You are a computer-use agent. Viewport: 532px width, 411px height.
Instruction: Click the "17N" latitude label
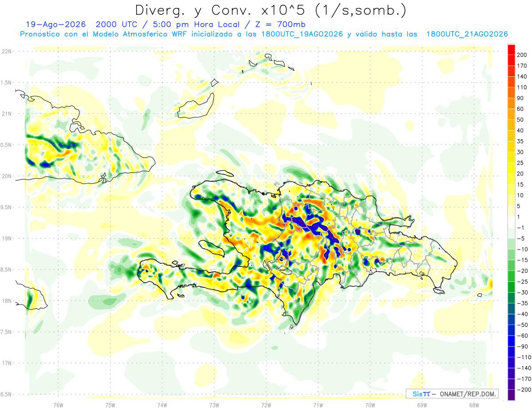pos(6,363)
